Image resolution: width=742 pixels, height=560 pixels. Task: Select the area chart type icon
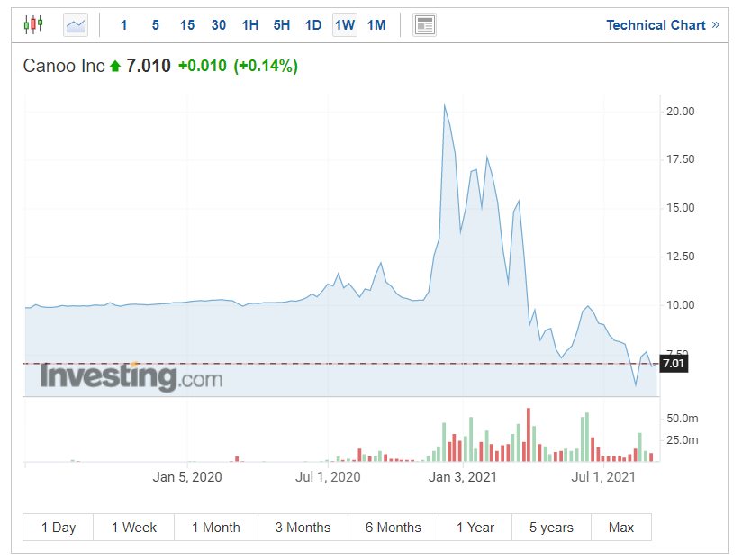pyautogui.click(x=76, y=25)
